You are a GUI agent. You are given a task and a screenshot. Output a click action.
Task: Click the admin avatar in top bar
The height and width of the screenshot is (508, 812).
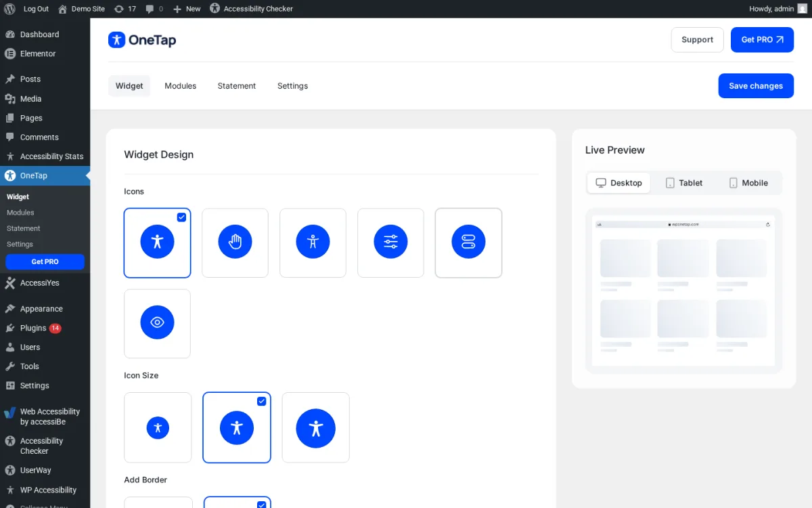click(802, 9)
